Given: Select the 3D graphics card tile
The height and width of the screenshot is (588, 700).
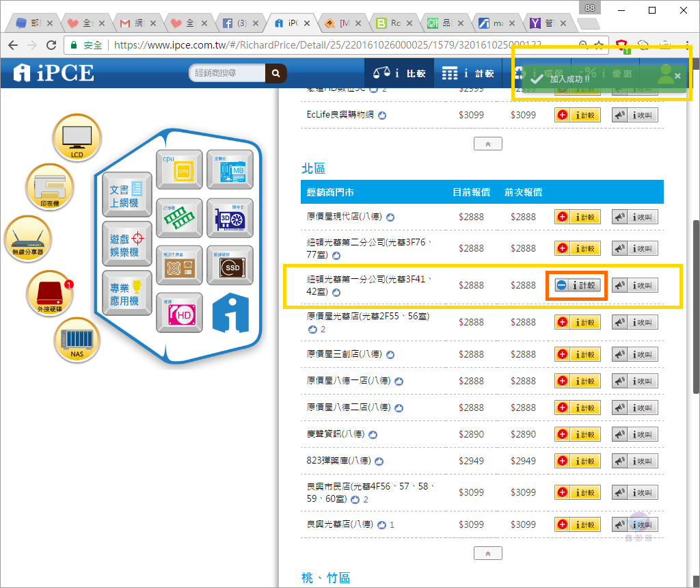Looking at the screenshot, I should (x=230, y=218).
